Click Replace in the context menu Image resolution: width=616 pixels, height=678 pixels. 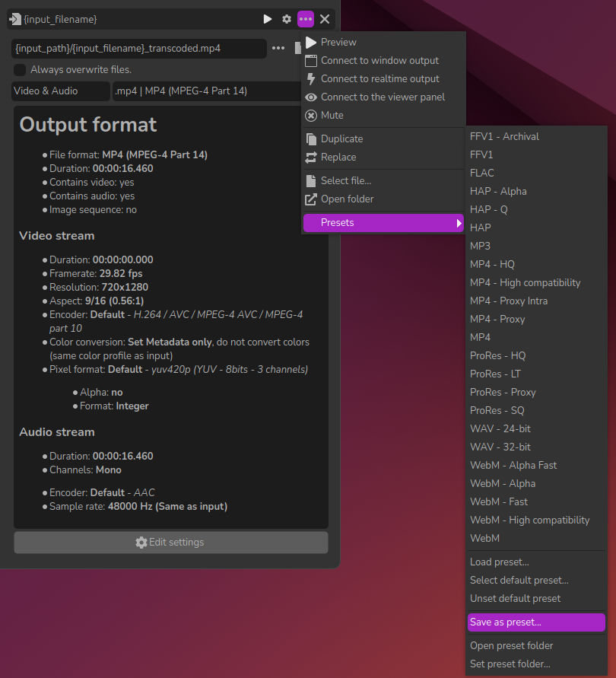338,158
